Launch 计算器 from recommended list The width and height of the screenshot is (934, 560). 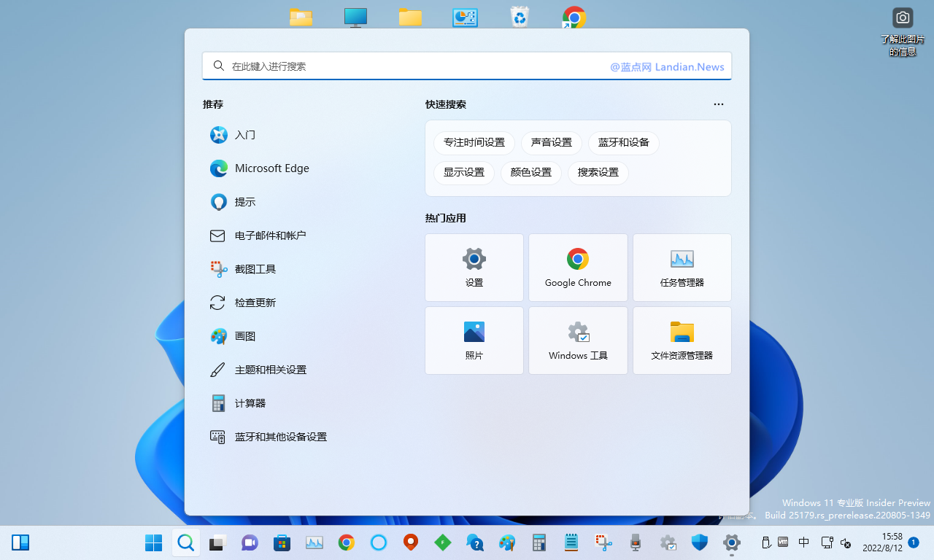[x=306, y=403]
